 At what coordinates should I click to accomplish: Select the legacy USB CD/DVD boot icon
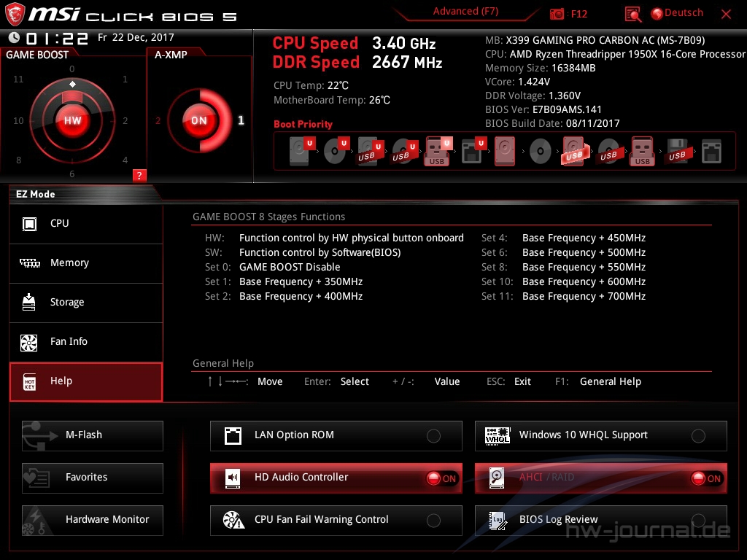click(609, 152)
